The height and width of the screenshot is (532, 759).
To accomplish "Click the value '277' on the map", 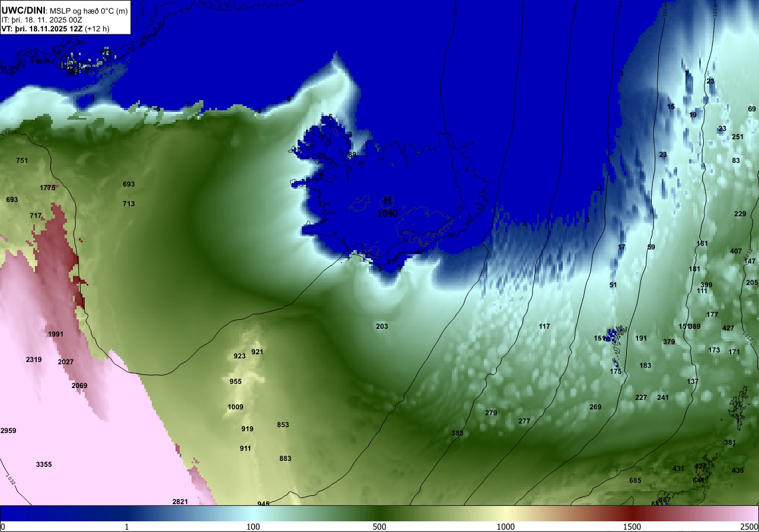I will [x=524, y=421].
